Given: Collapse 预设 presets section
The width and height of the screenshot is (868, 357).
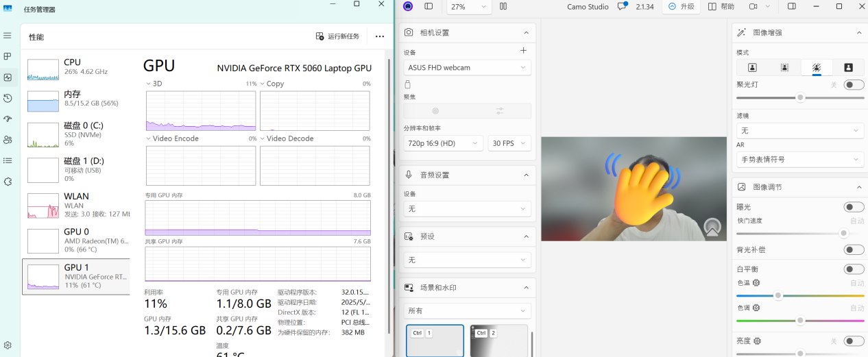Looking at the screenshot, I should (527, 236).
